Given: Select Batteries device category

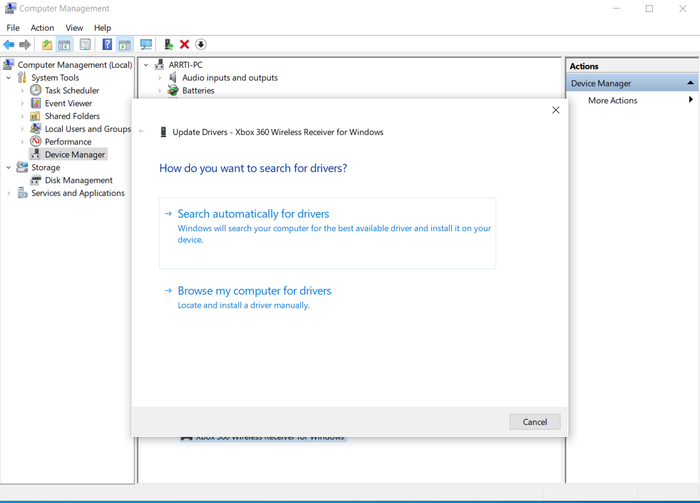Looking at the screenshot, I should point(198,91).
